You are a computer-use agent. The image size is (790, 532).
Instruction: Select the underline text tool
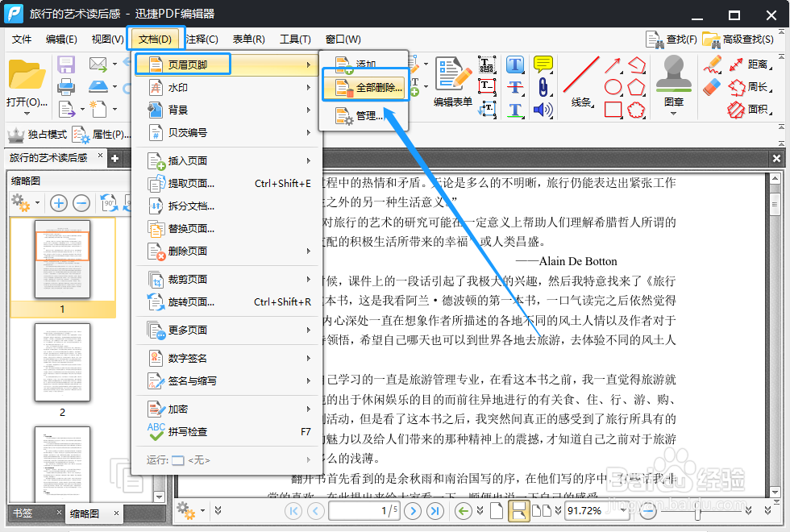pyautogui.click(x=515, y=110)
